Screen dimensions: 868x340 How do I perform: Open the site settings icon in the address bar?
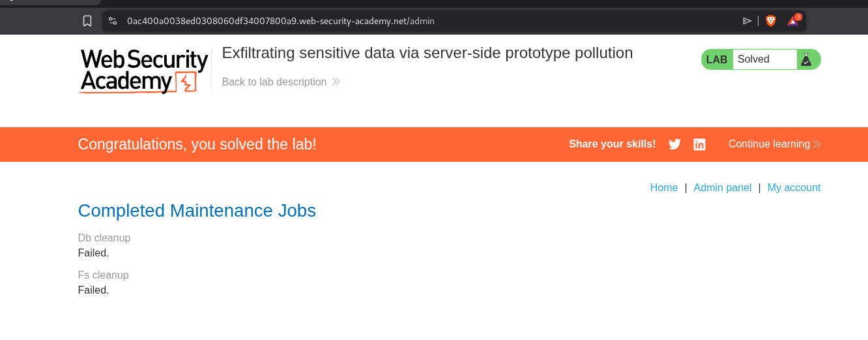113,21
